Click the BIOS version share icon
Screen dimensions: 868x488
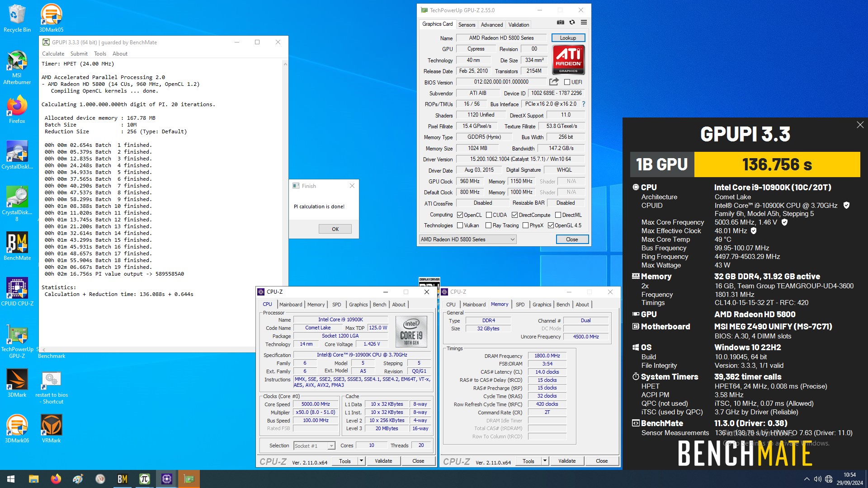[x=554, y=82]
